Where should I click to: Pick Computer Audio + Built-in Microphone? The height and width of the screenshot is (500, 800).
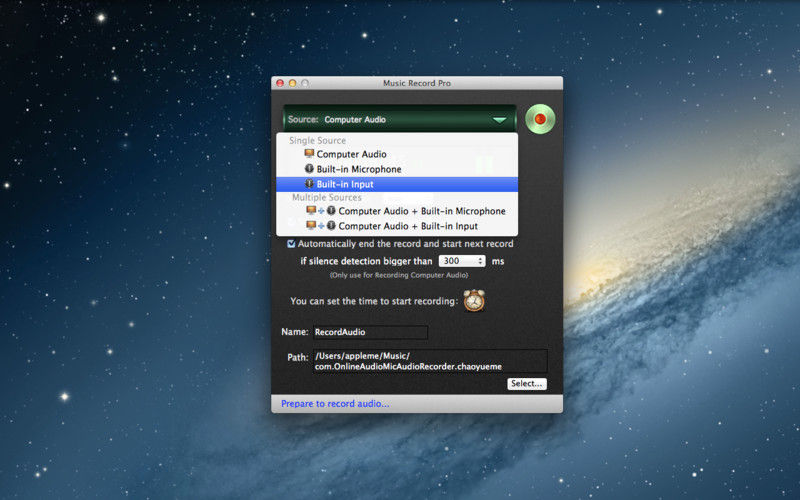397,211
